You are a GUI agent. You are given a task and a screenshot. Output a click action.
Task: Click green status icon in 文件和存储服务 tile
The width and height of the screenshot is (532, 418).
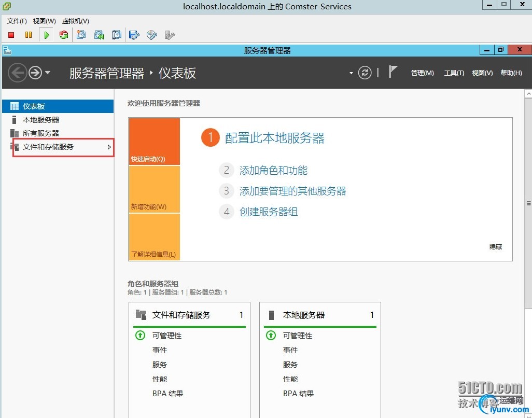140,336
